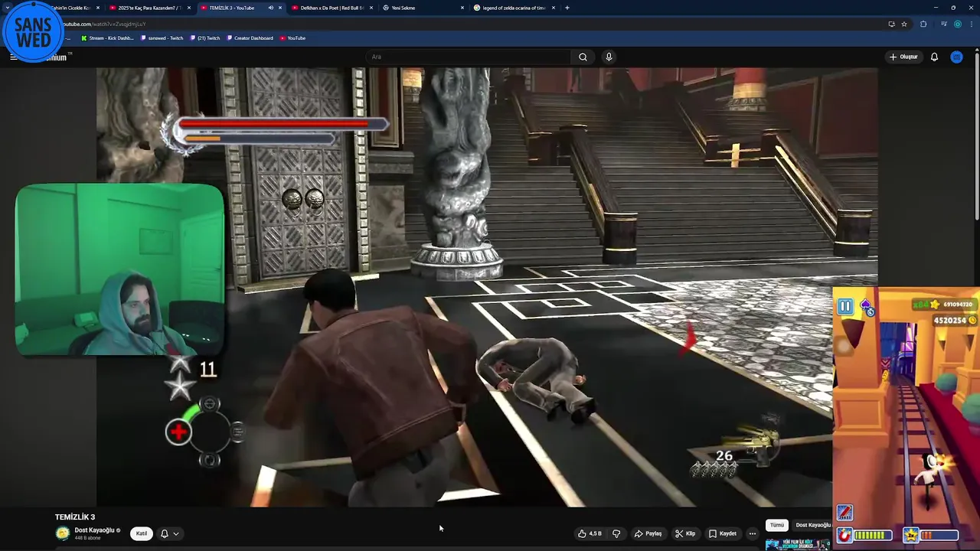
Task: Open the three-dot more actions menu
Action: point(753,533)
